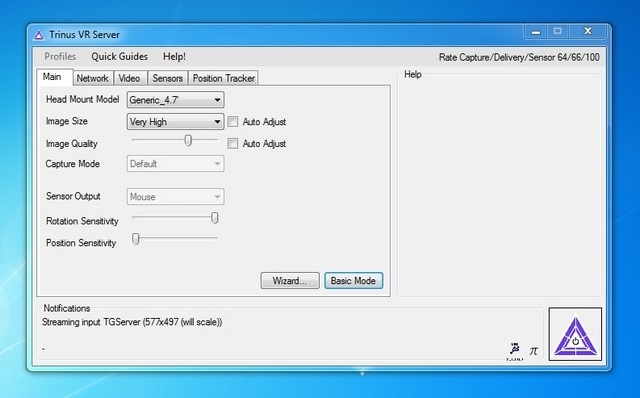The image size is (640, 398).
Task: Launch the Wizard... button
Action: 290,281
